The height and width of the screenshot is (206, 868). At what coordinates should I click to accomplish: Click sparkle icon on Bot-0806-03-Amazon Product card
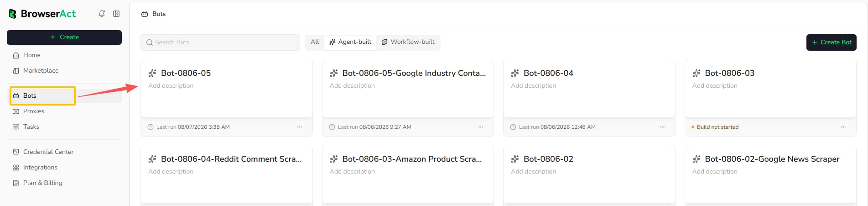[x=334, y=159]
